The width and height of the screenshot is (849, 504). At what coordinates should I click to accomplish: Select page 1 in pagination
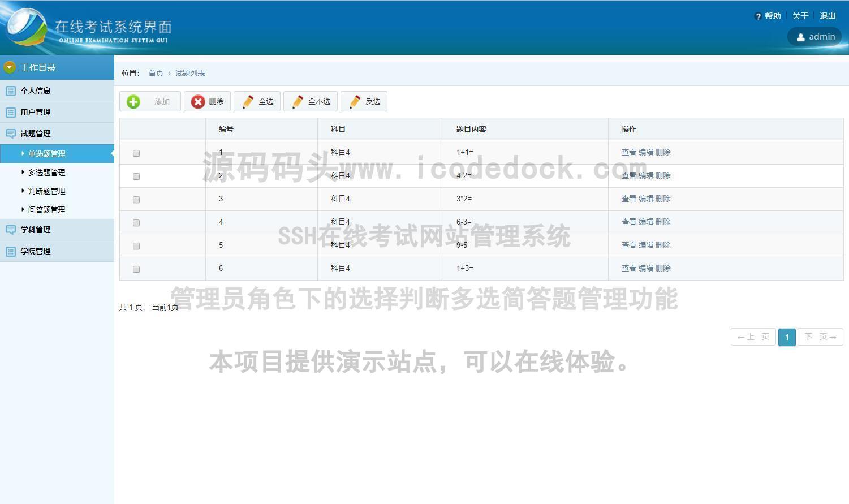click(x=787, y=337)
